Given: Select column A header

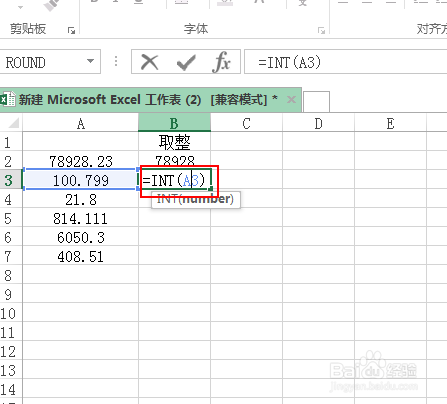Looking at the screenshot, I should (80, 123).
